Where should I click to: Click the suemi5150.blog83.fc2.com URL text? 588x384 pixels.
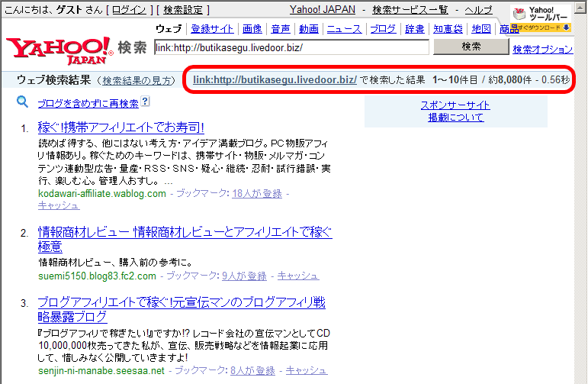pos(97,276)
